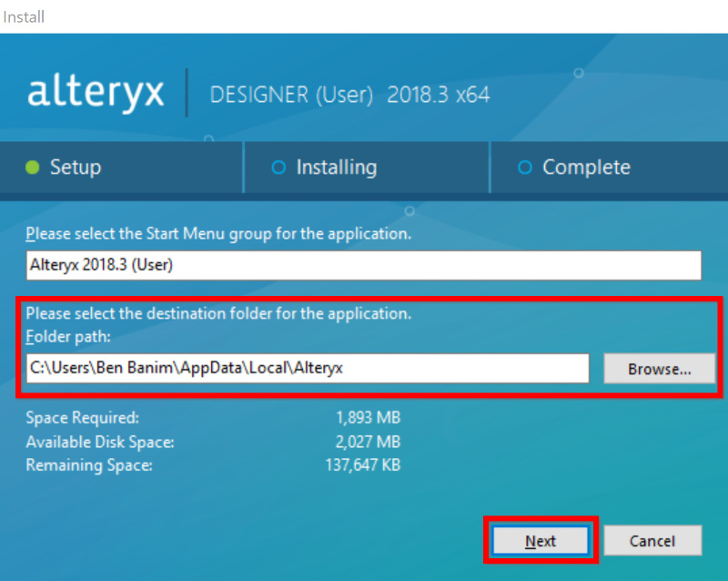
Task: Click the destination folder instruction text
Action: 218,314
